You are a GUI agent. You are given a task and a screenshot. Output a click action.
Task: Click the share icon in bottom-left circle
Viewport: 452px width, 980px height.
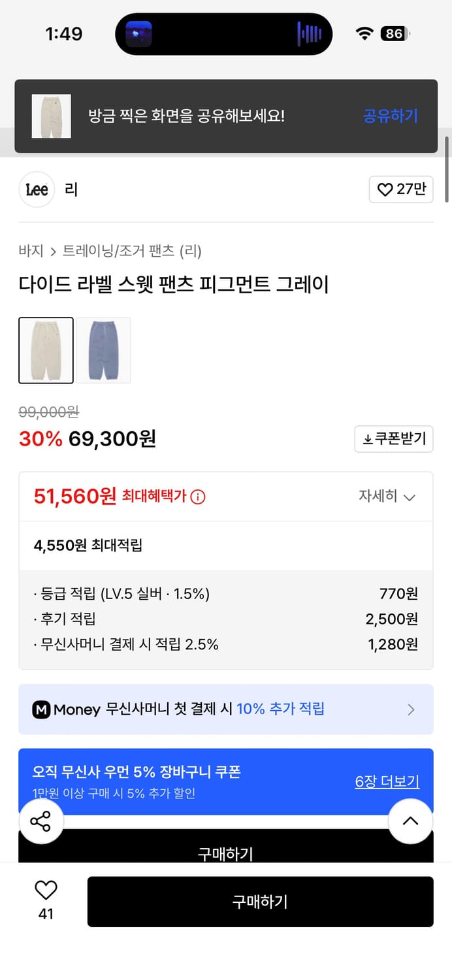pyautogui.click(x=41, y=821)
